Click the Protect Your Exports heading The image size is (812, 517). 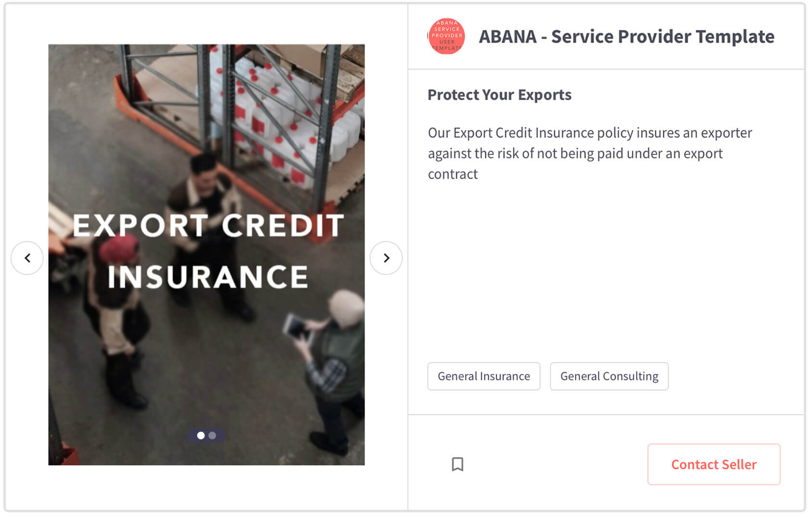(499, 95)
